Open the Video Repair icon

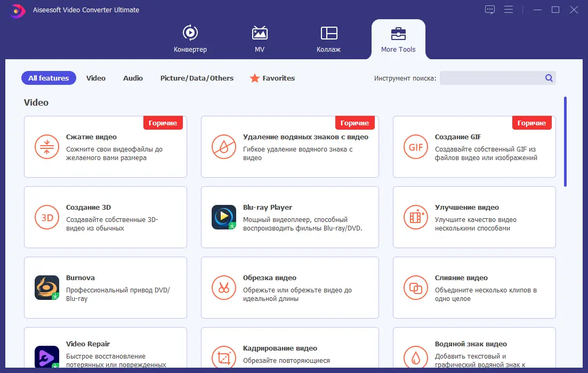coord(47,358)
